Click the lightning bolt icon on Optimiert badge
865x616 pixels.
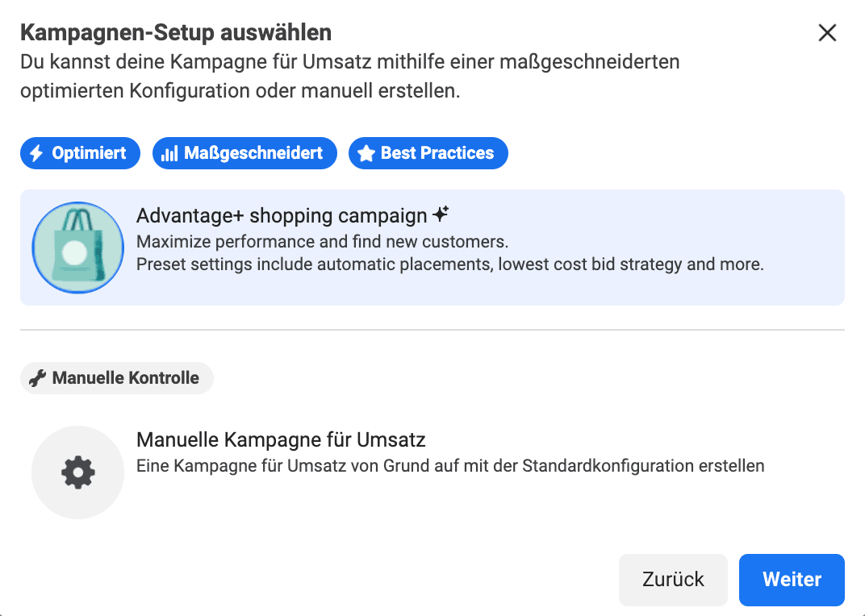coord(38,152)
